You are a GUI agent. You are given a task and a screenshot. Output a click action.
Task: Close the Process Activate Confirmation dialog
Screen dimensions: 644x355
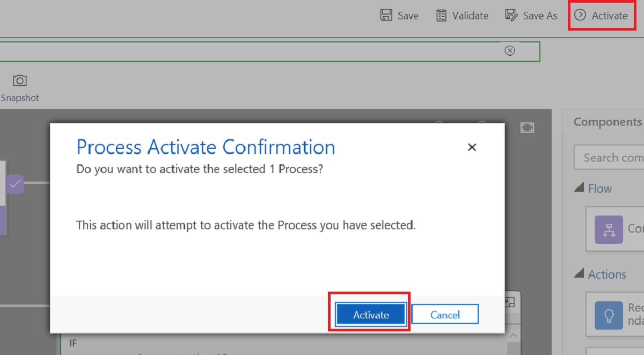(x=472, y=147)
